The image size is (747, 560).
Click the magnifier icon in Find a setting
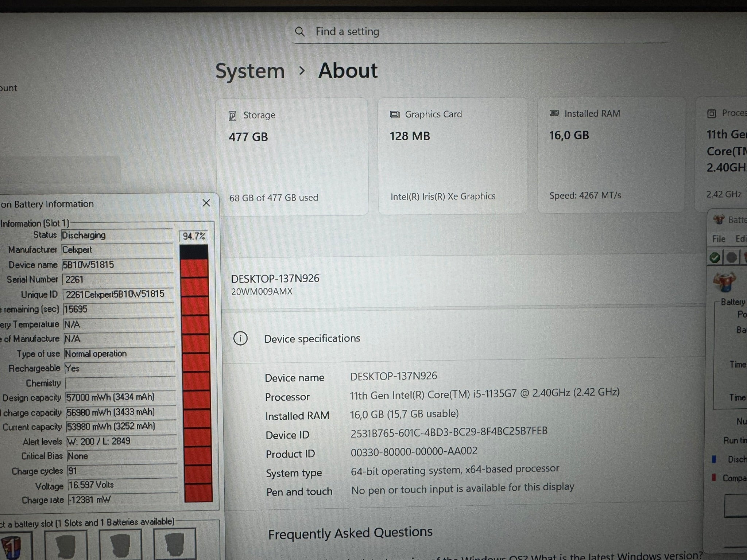pyautogui.click(x=300, y=32)
